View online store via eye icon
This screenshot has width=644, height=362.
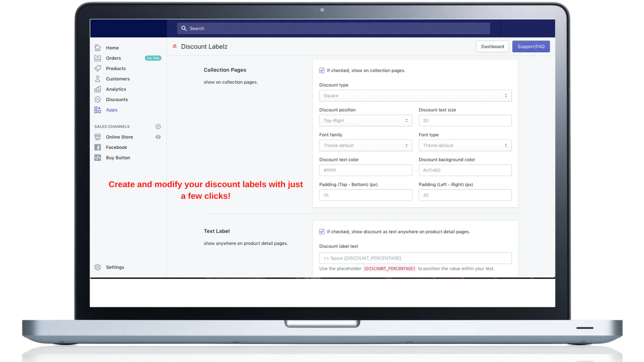point(158,137)
